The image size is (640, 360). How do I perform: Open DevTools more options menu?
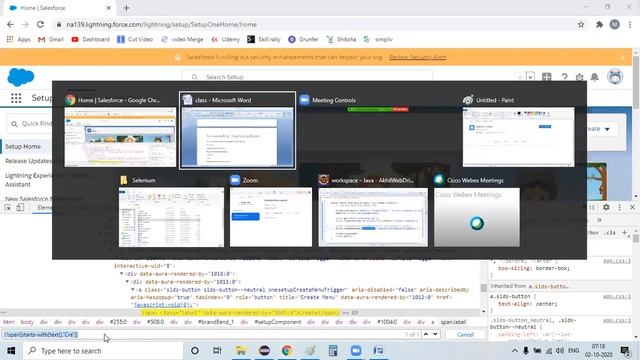[620, 207]
